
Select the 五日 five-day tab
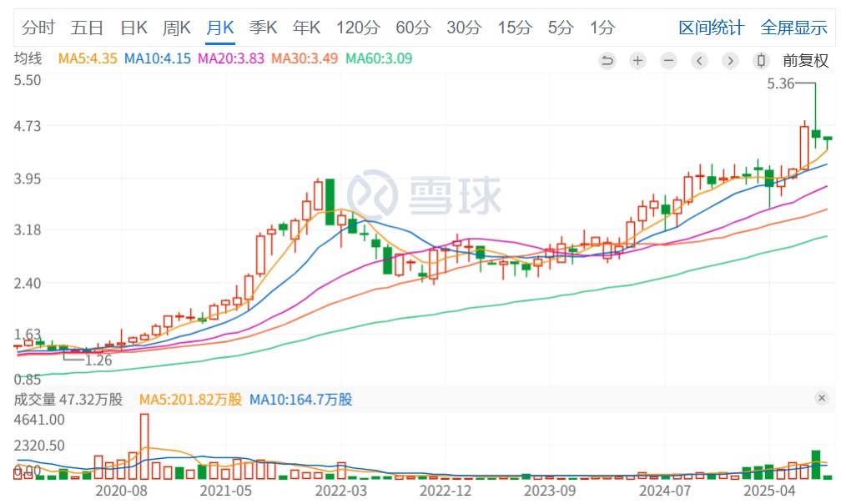87,28
